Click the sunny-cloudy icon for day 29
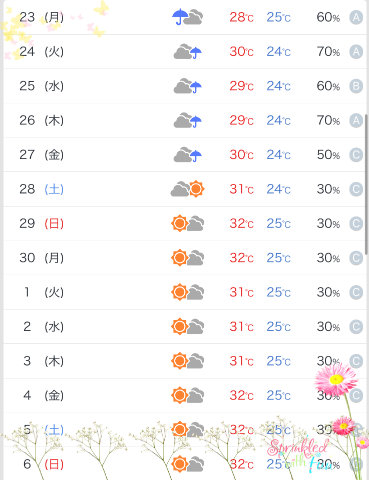Image resolution: width=369 pixels, height=480 pixels. [187, 223]
